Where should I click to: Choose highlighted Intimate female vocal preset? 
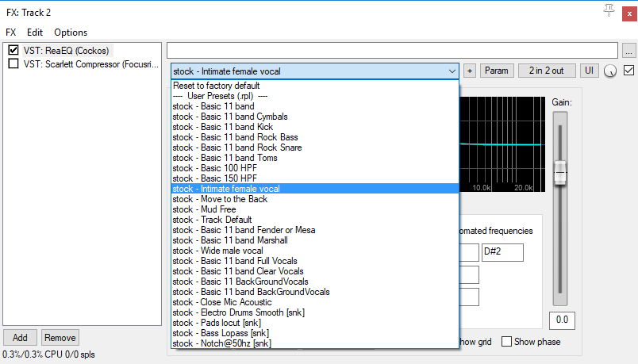pos(315,189)
